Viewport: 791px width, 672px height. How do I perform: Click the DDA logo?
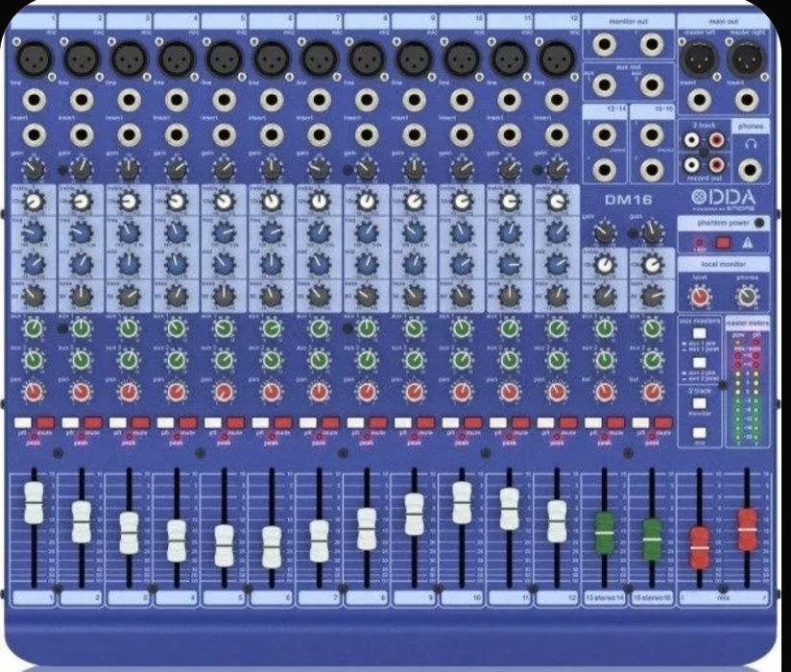click(x=724, y=197)
